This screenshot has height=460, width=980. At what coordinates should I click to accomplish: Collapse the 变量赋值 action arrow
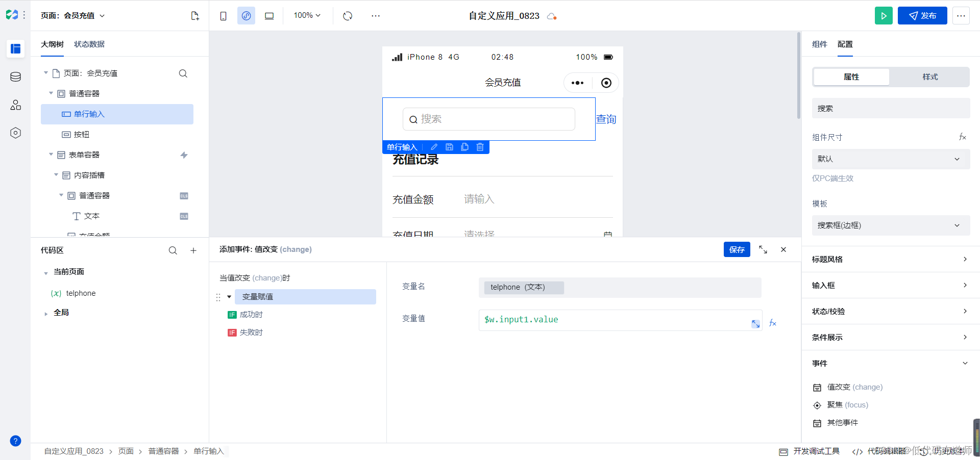click(229, 297)
